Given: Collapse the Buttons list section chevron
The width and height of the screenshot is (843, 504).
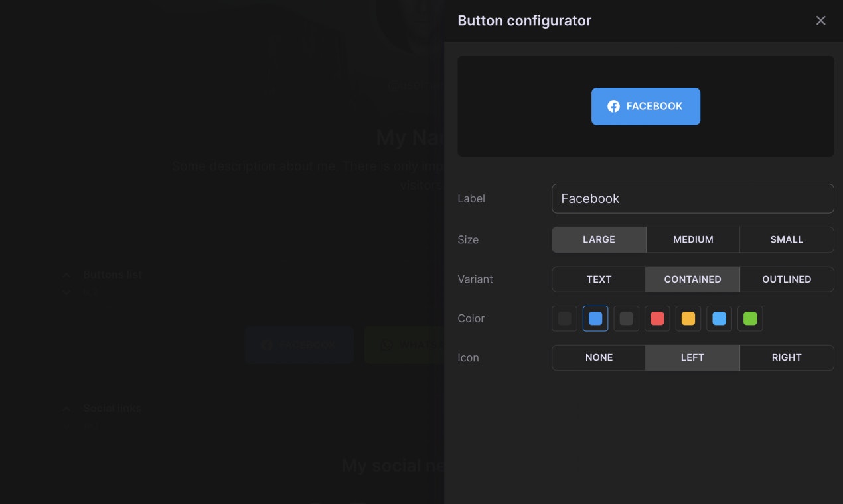Looking at the screenshot, I should pos(66,275).
